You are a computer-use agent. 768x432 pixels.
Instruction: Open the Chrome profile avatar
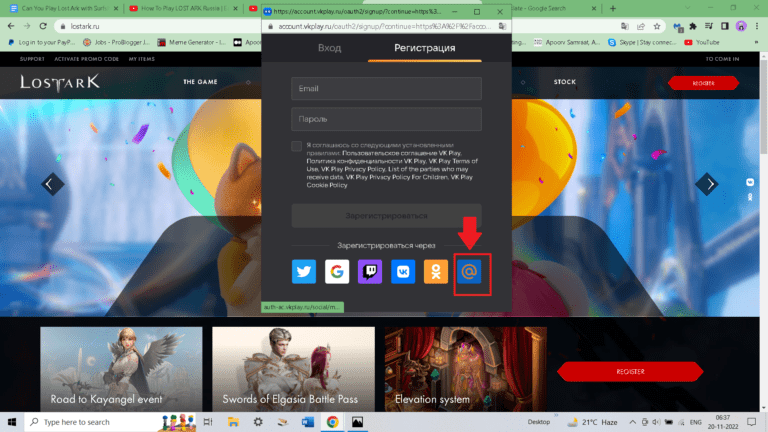pos(741,26)
